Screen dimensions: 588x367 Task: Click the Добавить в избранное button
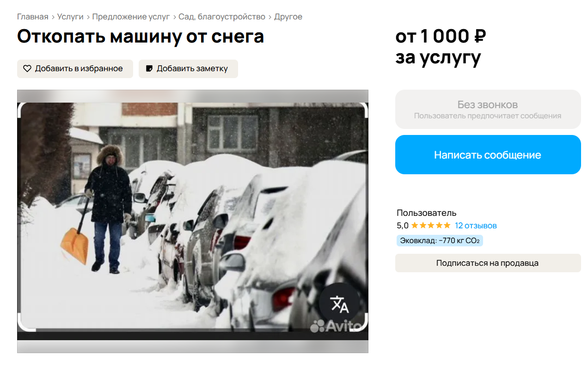75,69
